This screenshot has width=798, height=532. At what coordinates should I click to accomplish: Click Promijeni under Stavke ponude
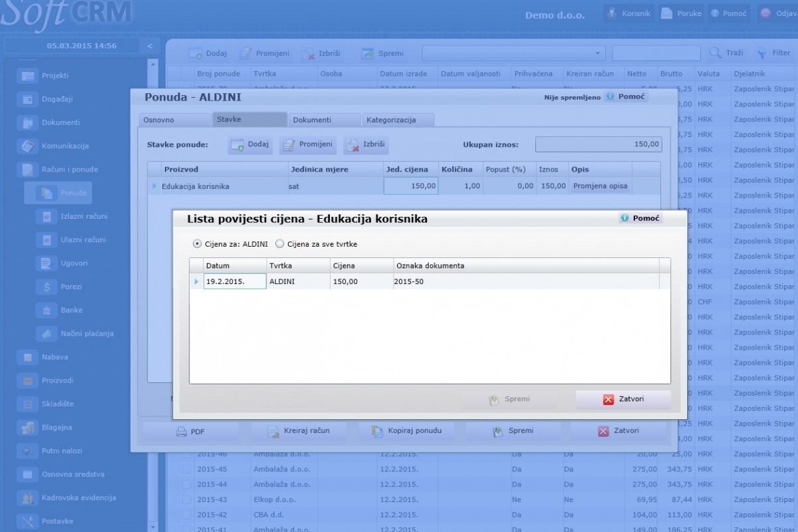click(308, 144)
